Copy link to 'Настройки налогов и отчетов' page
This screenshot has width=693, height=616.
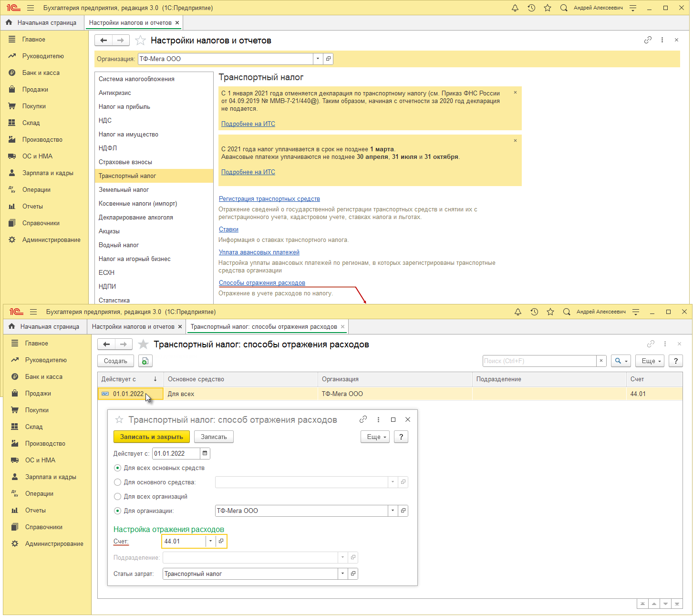[648, 40]
